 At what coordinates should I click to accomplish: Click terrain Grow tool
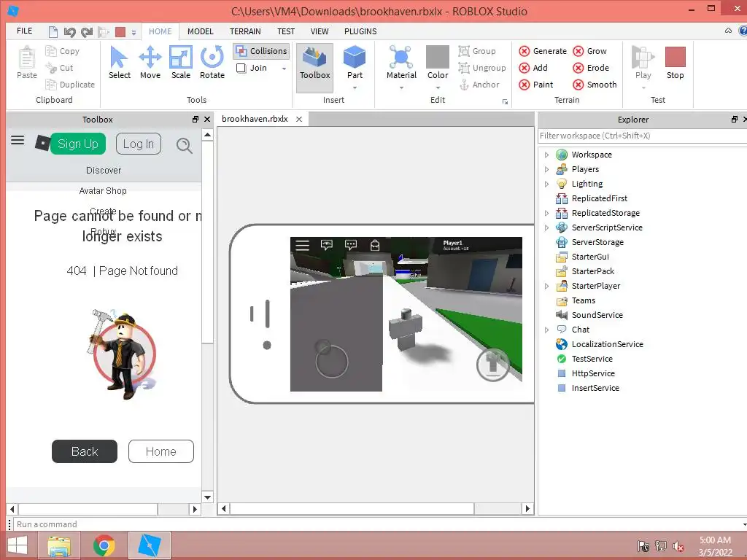click(x=589, y=51)
